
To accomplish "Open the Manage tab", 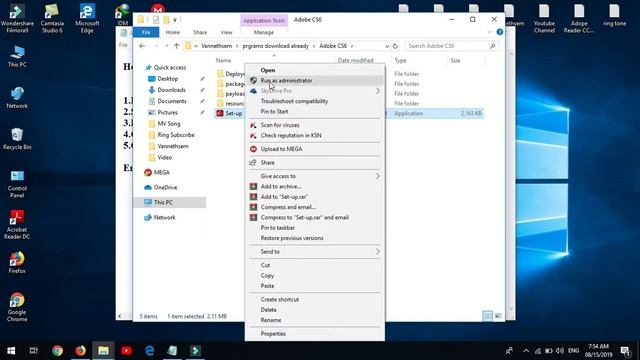I will click(264, 32).
